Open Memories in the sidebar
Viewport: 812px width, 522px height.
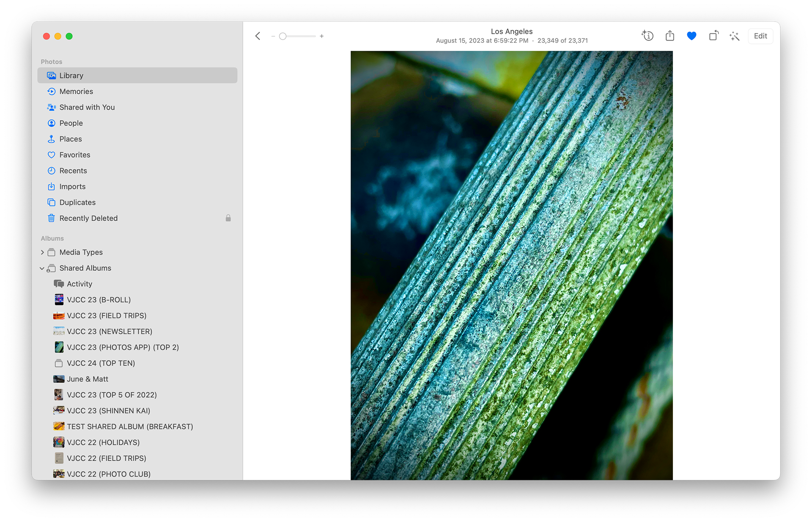[137, 91]
